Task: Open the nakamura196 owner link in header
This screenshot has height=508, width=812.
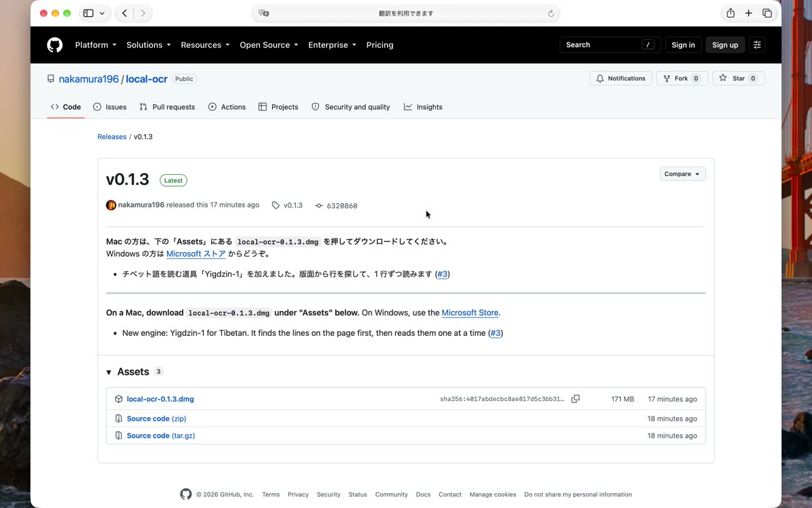Action: pos(89,79)
